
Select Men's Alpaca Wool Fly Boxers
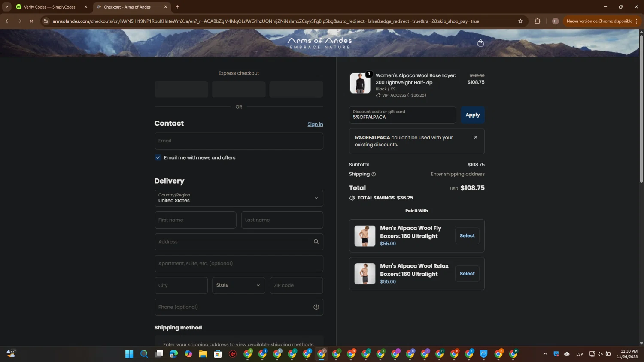pos(467,236)
